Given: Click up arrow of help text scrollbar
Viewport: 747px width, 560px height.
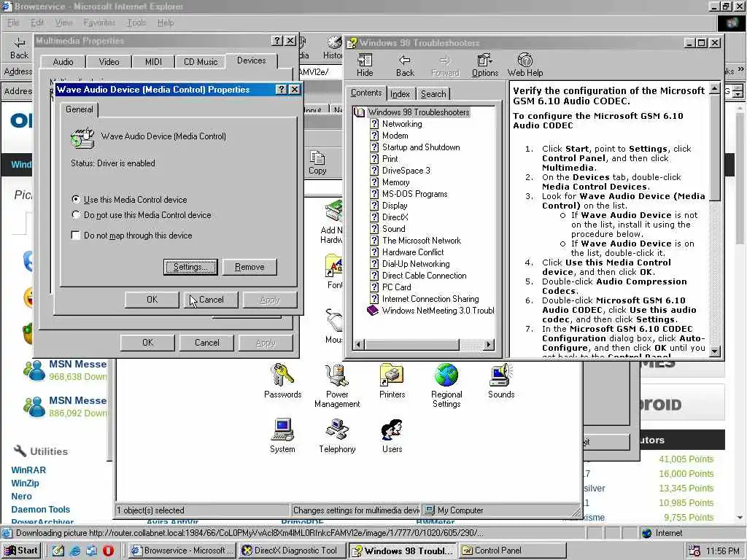Looking at the screenshot, I should [715, 88].
